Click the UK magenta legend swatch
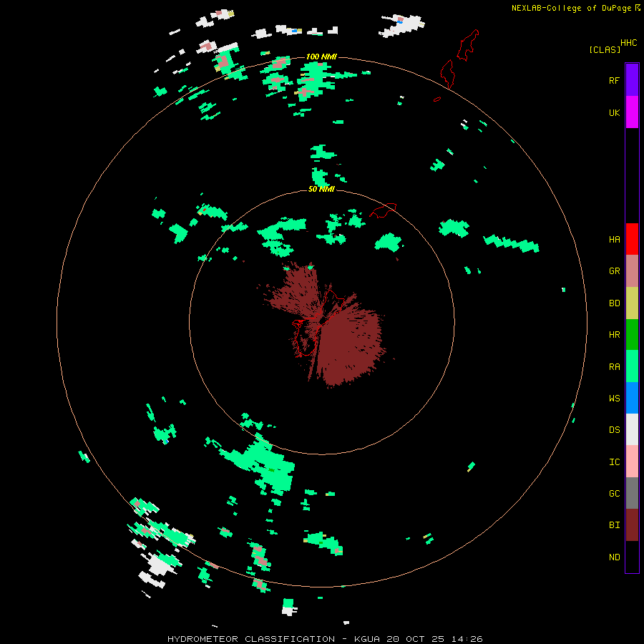 (632, 112)
